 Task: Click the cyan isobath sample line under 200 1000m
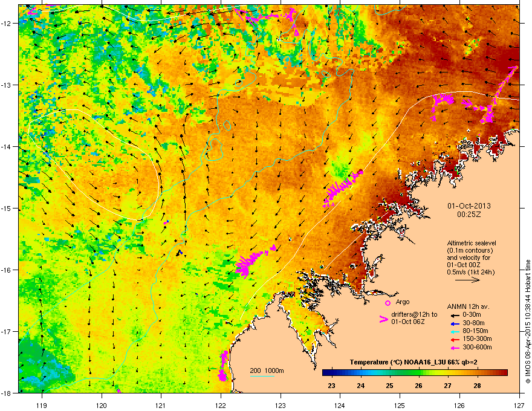click(262, 376)
